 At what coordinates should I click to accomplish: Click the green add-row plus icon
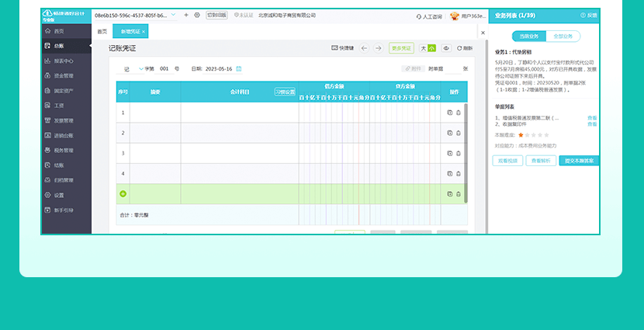(123, 193)
